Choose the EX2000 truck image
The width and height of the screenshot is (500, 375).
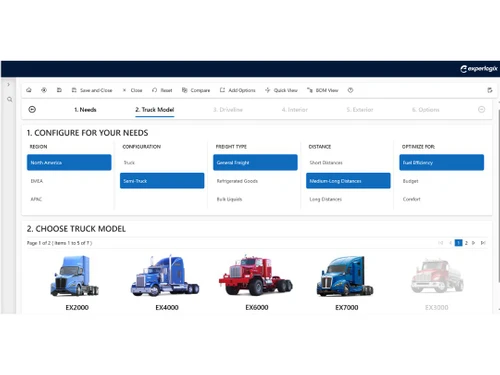pos(75,276)
